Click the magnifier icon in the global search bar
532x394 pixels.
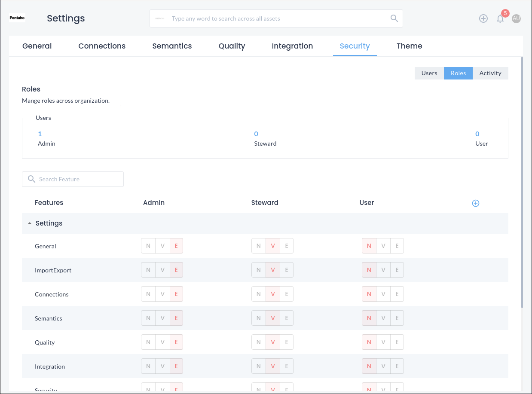[394, 18]
